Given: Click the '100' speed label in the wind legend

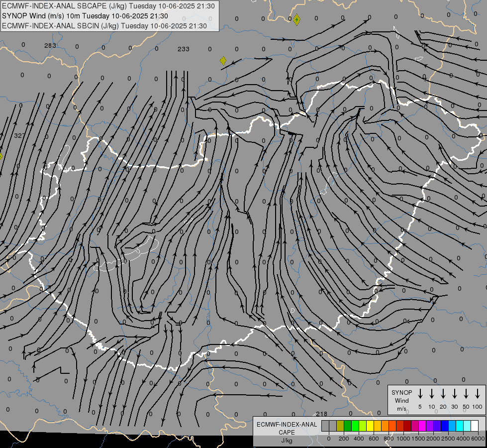Looking at the screenshot, I should (x=478, y=407).
